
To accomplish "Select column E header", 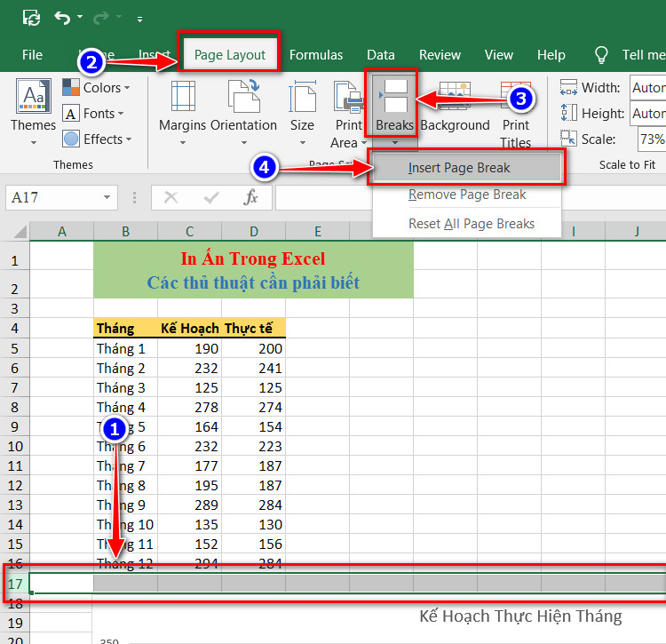I will 318,232.
